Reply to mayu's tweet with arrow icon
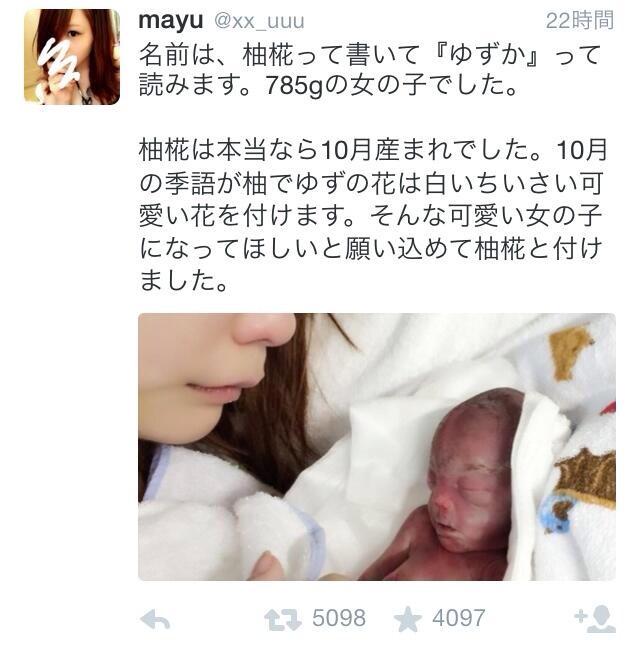The image size is (640, 652). point(155,620)
